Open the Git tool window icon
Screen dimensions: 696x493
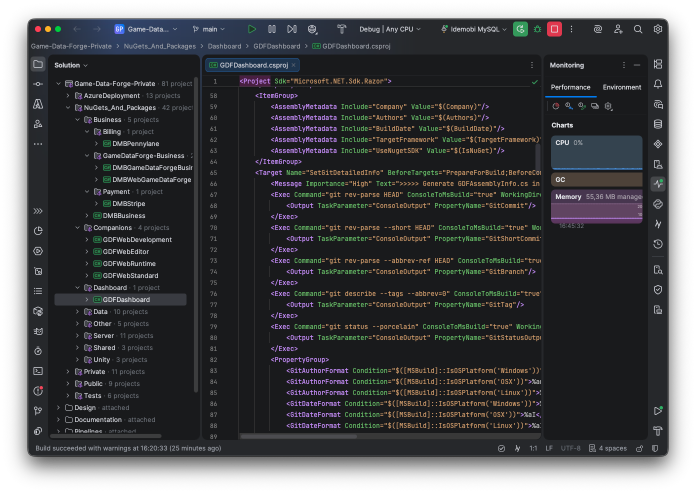click(x=38, y=411)
